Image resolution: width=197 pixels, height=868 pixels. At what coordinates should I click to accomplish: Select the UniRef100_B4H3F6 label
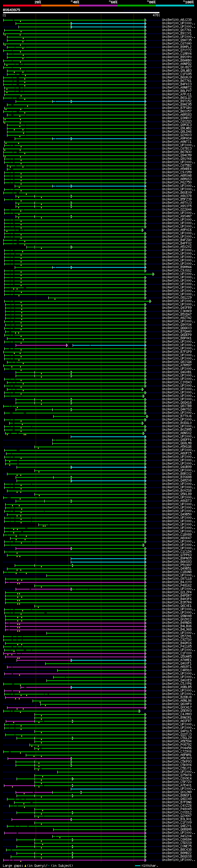177,599
